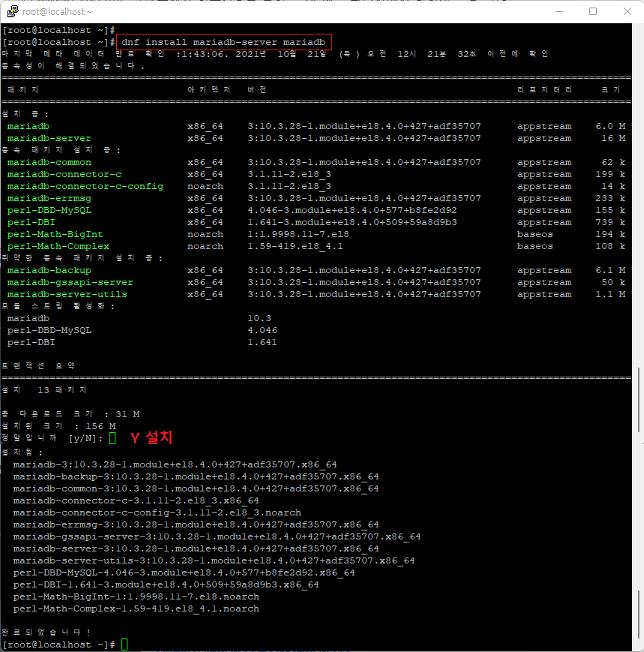Click the 아키텍처 column header
This screenshot has width=644, height=652.
[x=208, y=90]
